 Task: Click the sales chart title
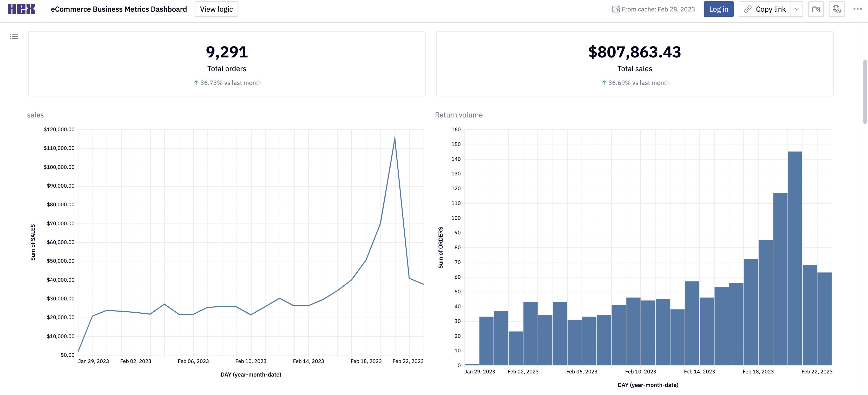click(x=35, y=115)
